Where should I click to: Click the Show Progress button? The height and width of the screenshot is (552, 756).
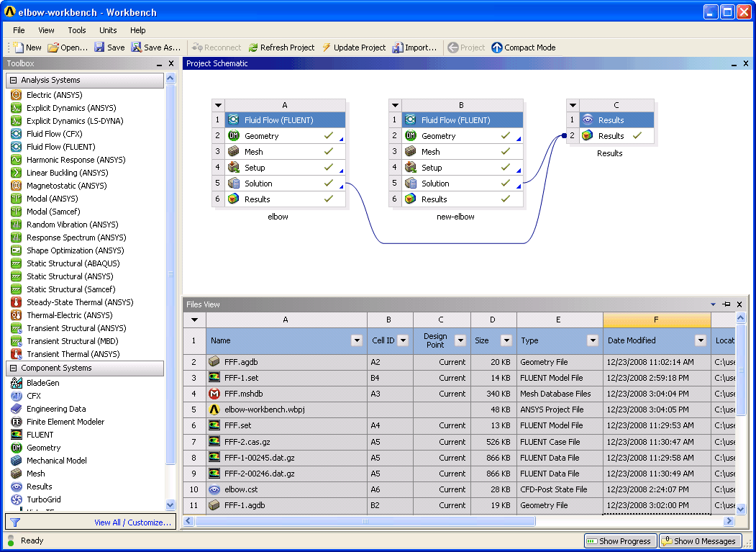(620, 541)
